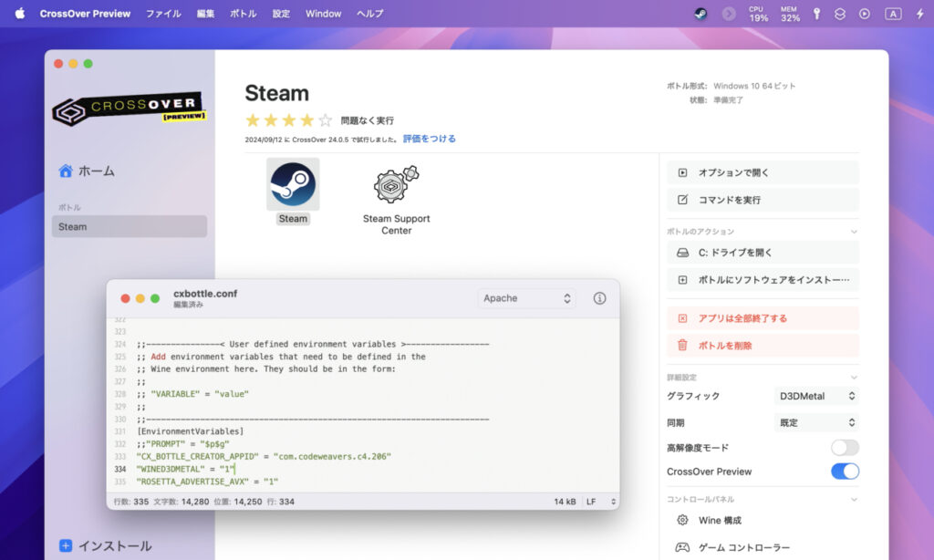The width and height of the screenshot is (934, 560).
Task: Open the ボトル menu in menu bar
Action: coord(243,14)
